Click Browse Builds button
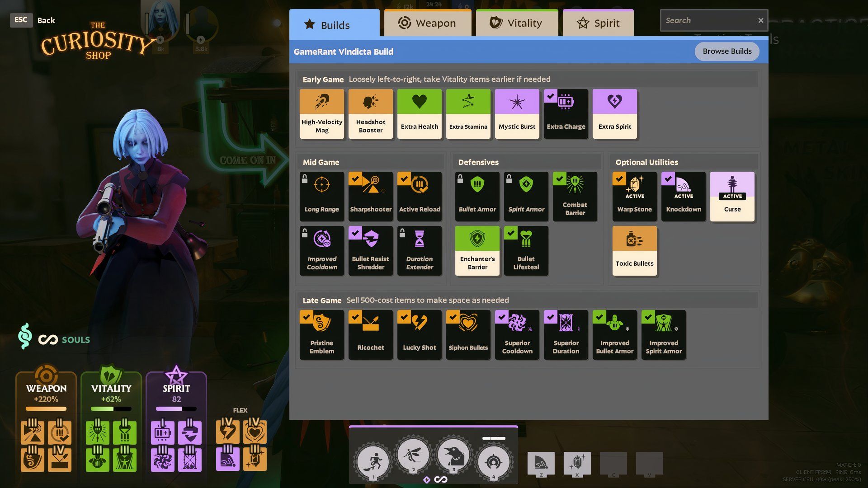Screen dimensions: 868x488 pos(726,51)
